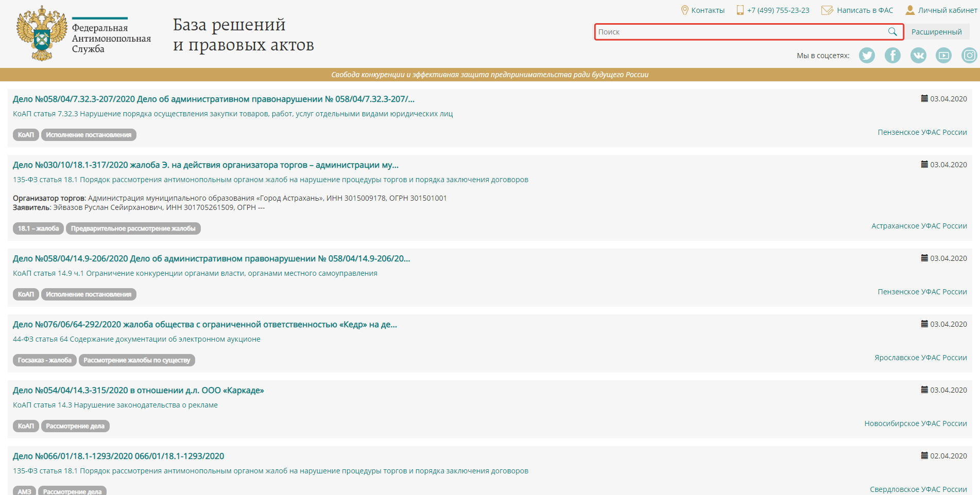
Task: Open Пензенское УФАС России on case 14.9-206
Action: [x=922, y=292]
